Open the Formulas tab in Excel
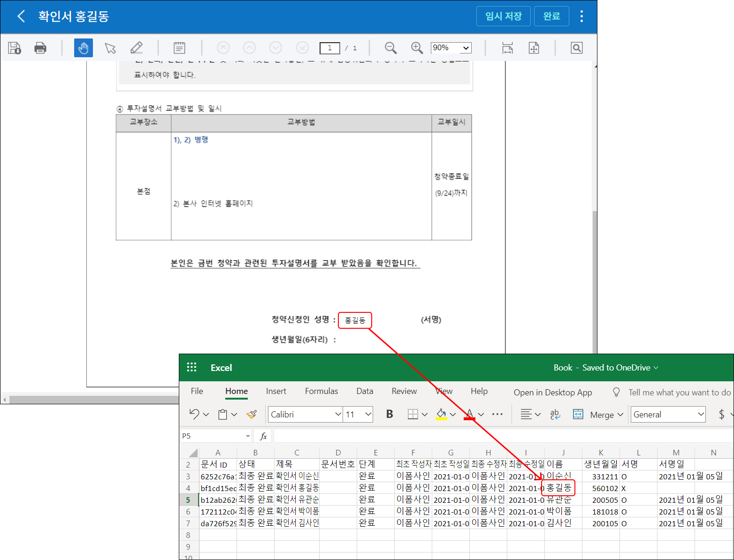This screenshot has height=560, width=734. point(321,391)
